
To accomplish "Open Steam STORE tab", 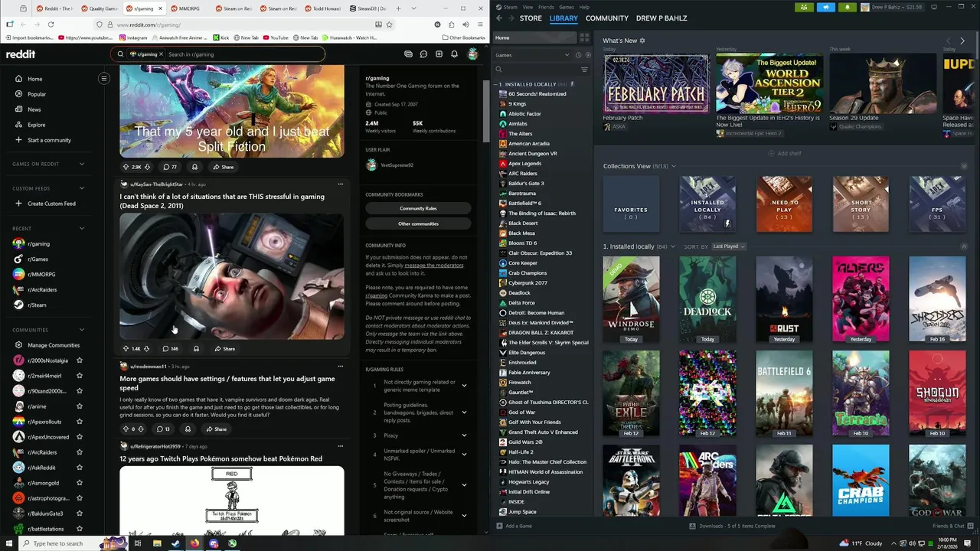I will (x=531, y=18).
